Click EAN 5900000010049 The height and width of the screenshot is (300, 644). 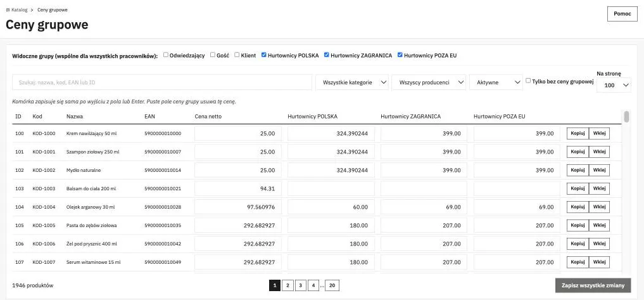coord(163,262)
